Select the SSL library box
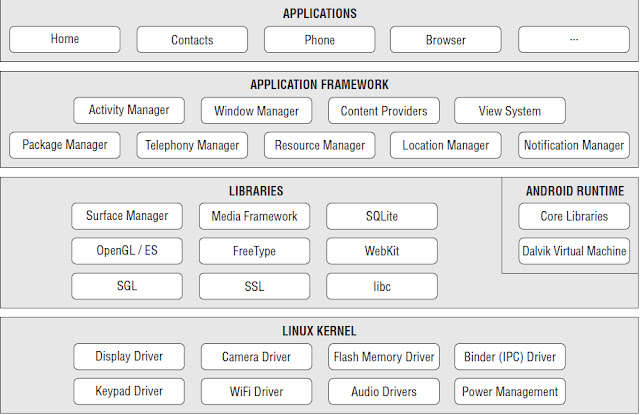 (254, 286)
